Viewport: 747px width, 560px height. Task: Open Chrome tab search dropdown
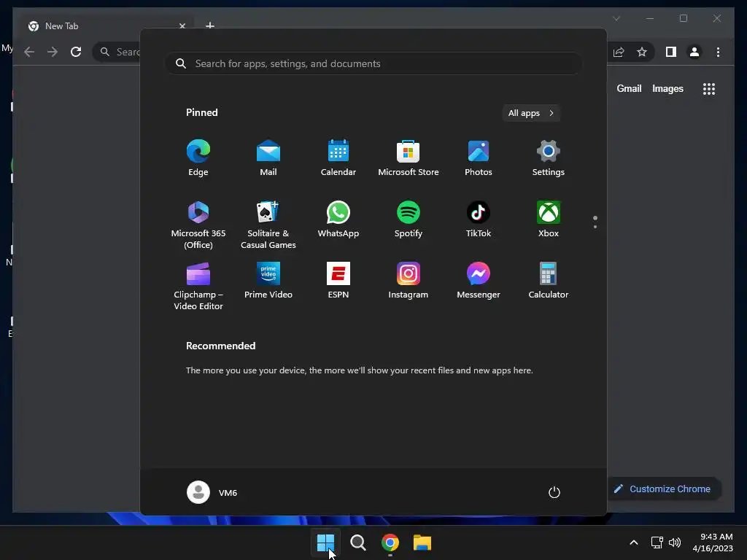(616, 18)
